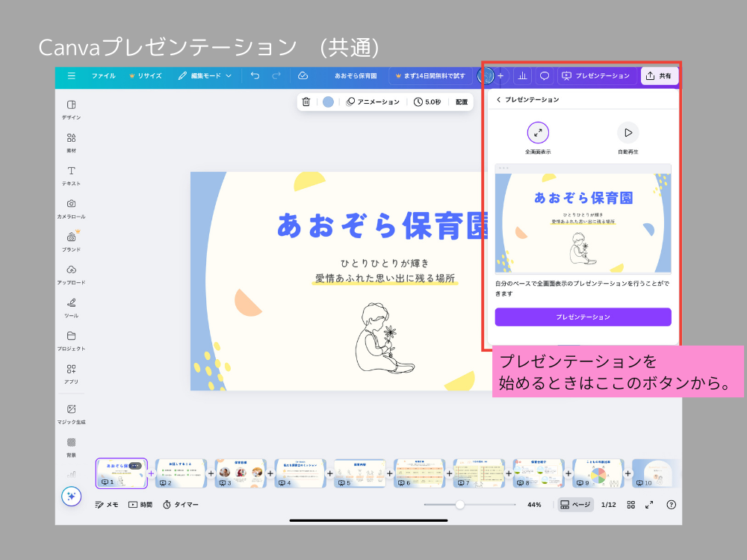Image resolution: width=747 pixels, height=560 pixels.
Task: Delete the page with trash icon
Action: point(306,102)
